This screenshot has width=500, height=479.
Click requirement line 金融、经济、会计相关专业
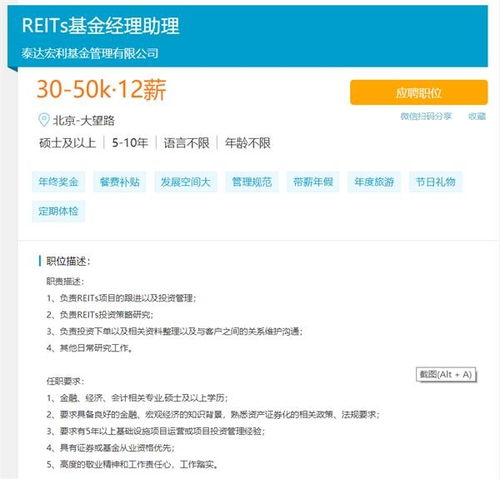(x=137, y=398)
